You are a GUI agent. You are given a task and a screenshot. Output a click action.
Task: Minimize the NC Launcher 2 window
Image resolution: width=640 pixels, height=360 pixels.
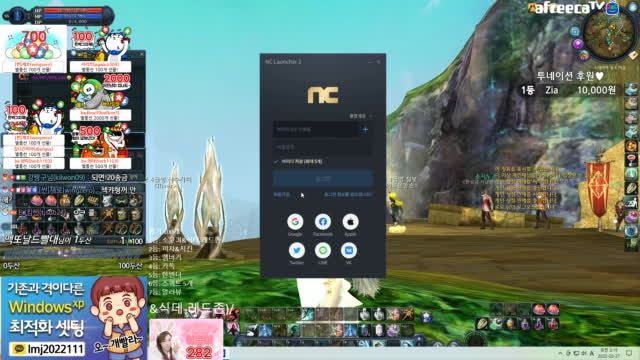370,62
